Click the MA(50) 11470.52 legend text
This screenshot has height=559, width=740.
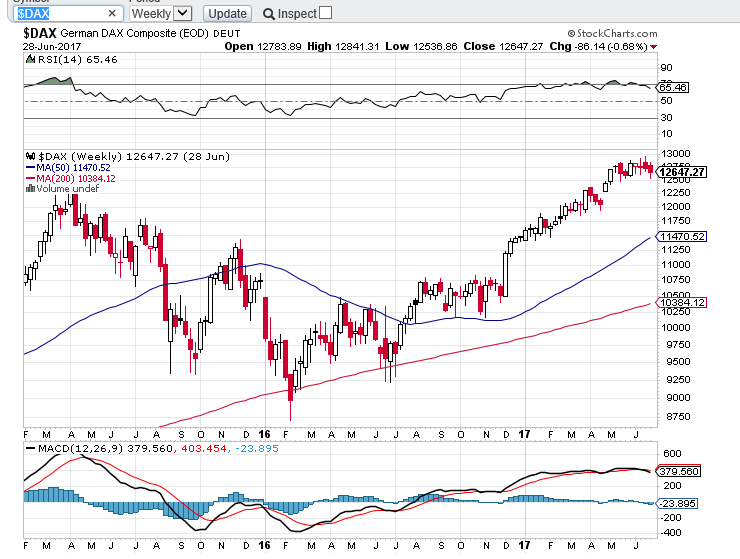(73, 168)
